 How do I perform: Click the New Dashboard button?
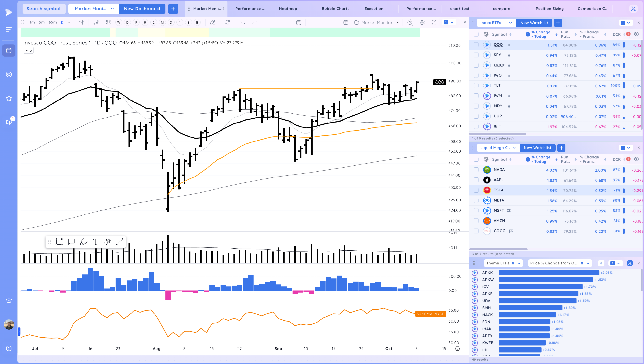142,9
